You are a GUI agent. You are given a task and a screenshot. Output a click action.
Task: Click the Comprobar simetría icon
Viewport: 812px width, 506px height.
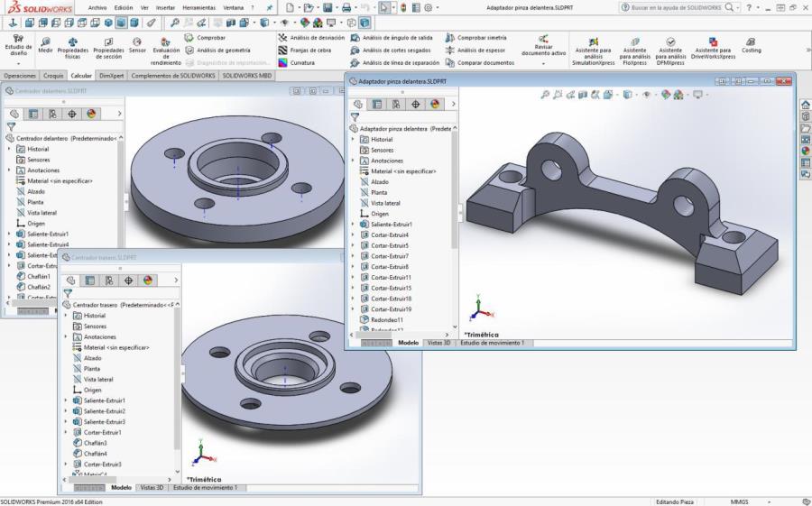click(x=450, y=38)
